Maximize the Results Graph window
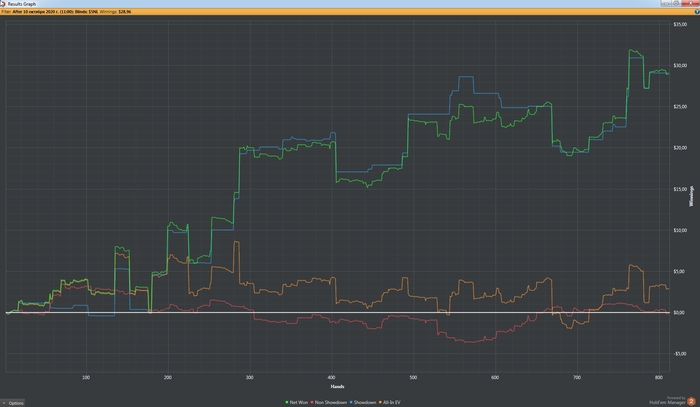The width and height of the screenshot is (700, 407). [x=676, y=3]
